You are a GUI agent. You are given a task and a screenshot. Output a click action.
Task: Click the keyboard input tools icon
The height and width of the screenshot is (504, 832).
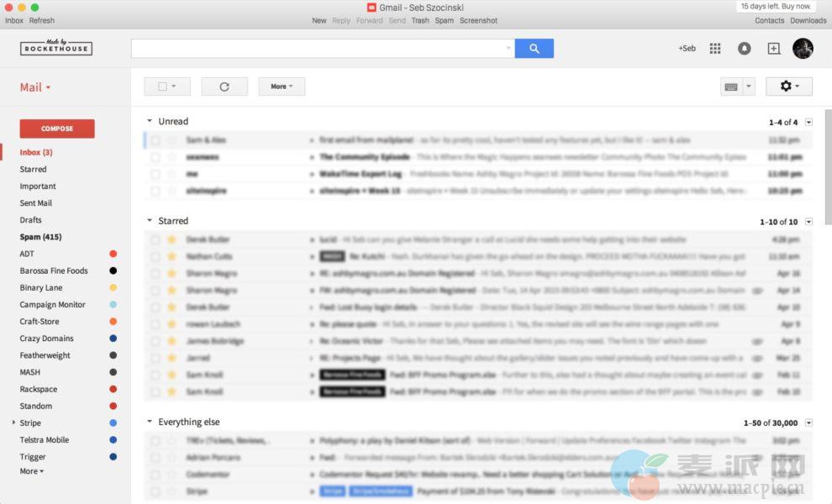731,87
